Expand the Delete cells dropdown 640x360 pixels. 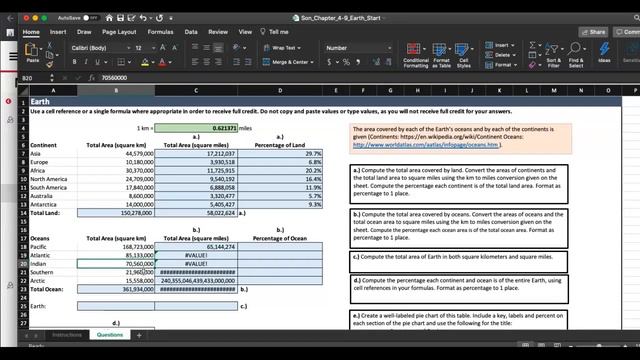coord(514,55)
